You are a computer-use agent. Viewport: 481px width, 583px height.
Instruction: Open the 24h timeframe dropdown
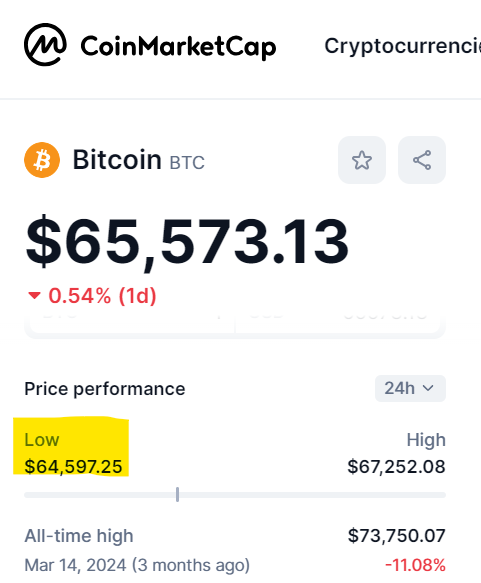coord(410,388)
